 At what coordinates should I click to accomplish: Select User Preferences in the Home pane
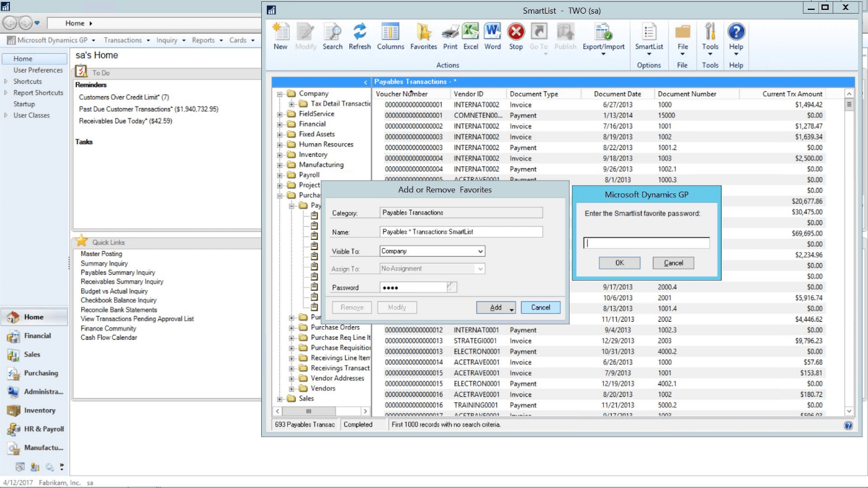pos(38,70)
